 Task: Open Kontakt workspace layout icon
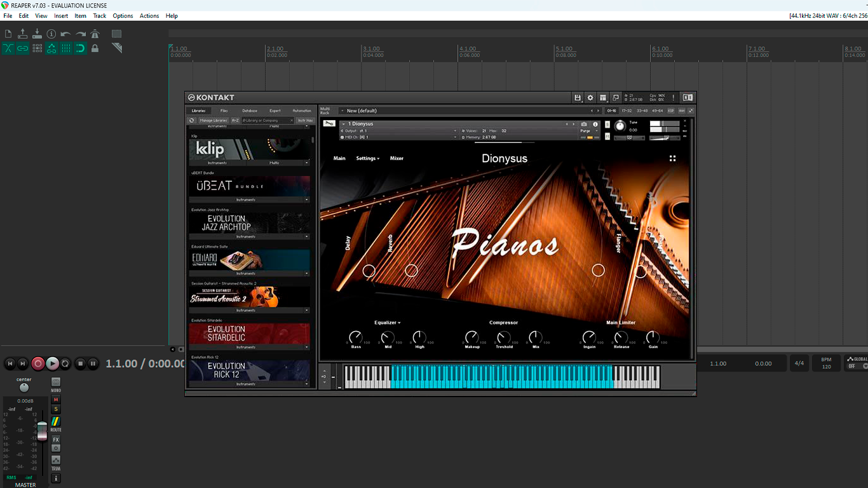603,98
